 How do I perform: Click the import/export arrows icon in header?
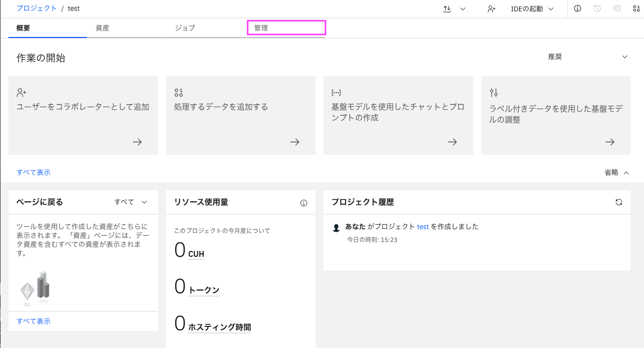point(447,9)
